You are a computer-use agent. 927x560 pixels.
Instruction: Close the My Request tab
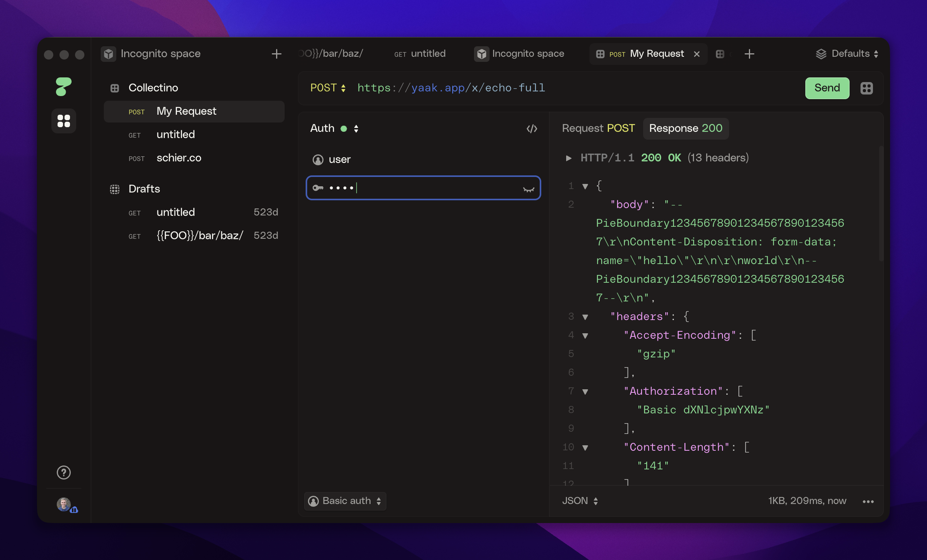[697, 54]
